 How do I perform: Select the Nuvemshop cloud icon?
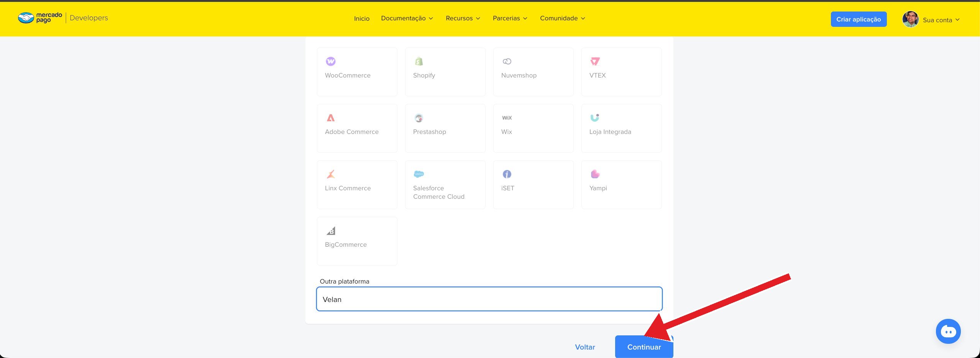pos(507,61)
